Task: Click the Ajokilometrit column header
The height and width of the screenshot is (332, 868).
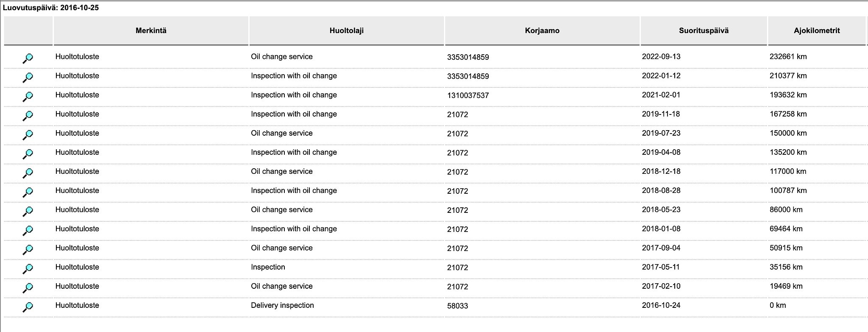Action: (x=817, y=31)
